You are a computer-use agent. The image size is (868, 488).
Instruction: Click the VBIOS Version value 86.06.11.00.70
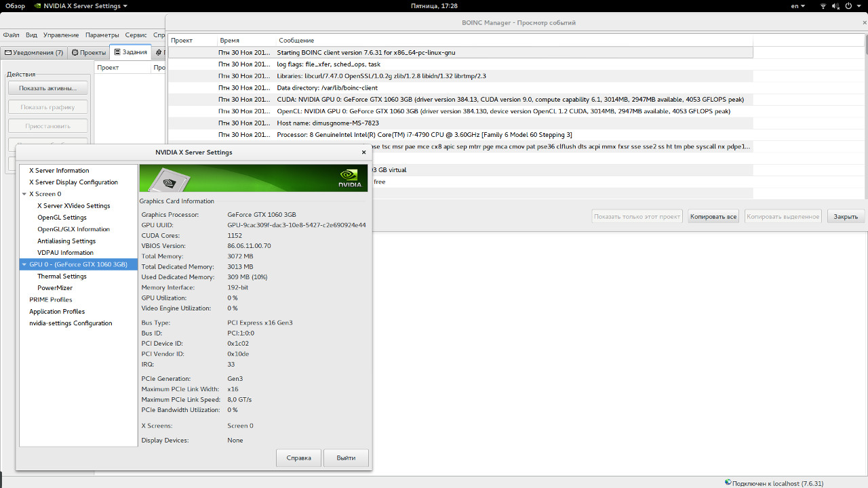[x=249, y=246]
